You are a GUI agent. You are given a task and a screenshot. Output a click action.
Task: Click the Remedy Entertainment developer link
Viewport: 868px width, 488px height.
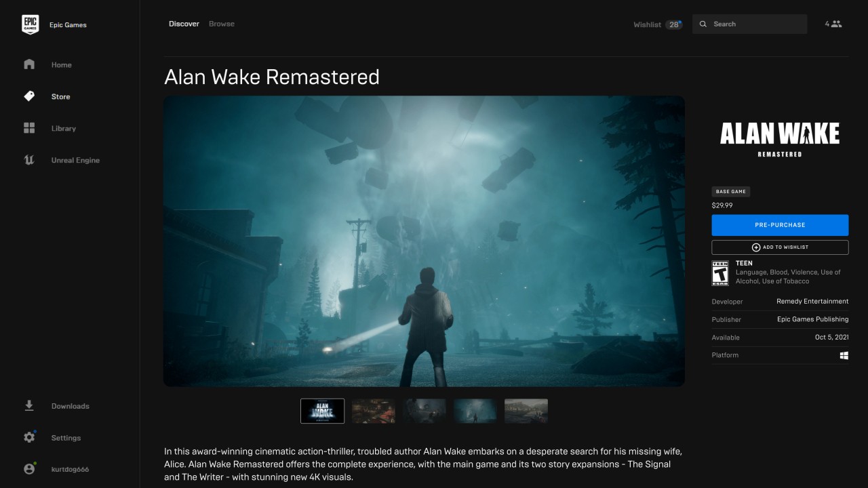point(812,301)
